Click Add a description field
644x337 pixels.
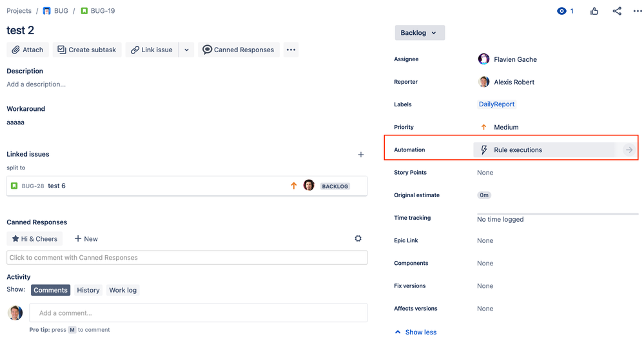(x=36, y=84)
